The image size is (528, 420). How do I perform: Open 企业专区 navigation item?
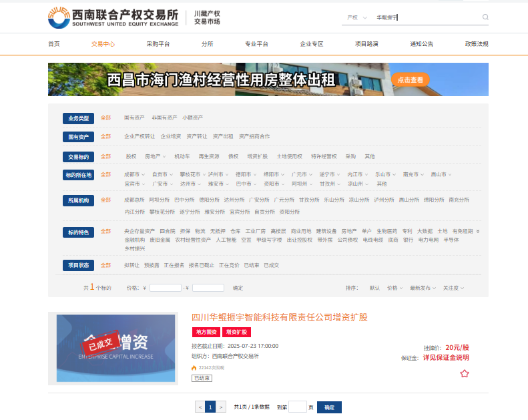pos(312,44)
